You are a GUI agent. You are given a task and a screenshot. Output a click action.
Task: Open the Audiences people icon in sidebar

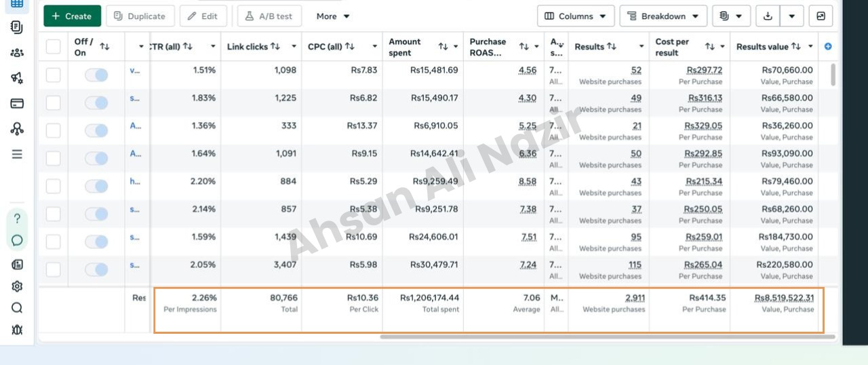point(17,53)
